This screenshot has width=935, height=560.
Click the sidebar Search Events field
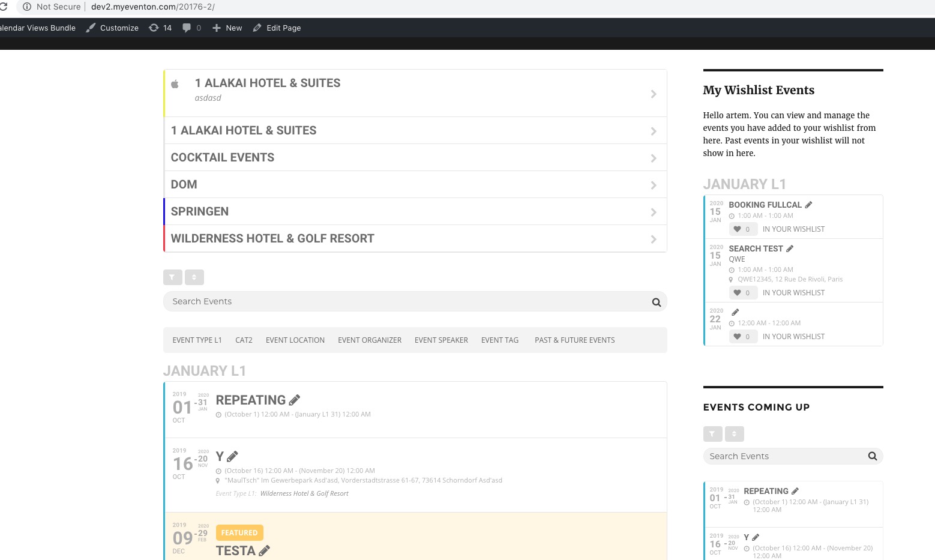(785, 456)
